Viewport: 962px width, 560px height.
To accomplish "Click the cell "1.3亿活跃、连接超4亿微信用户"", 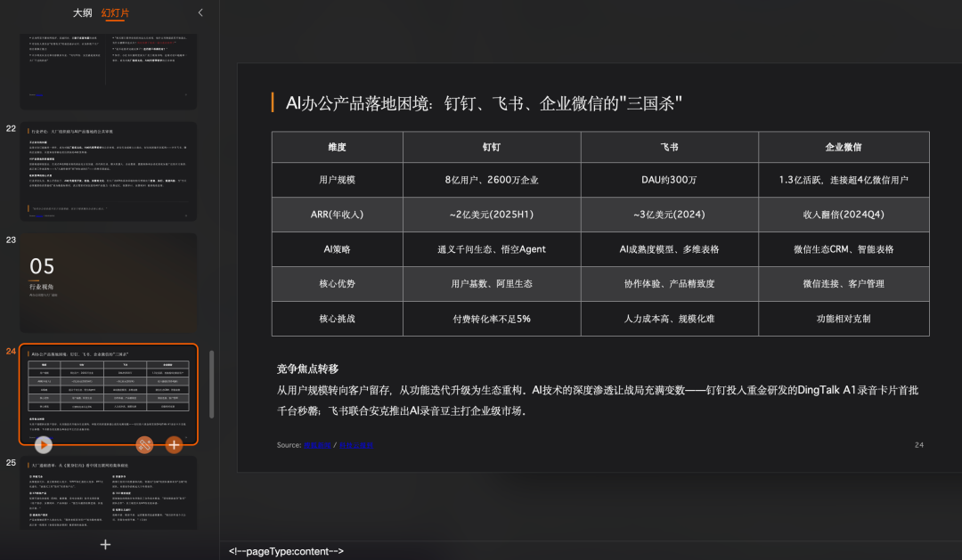I will click(844, 180).
